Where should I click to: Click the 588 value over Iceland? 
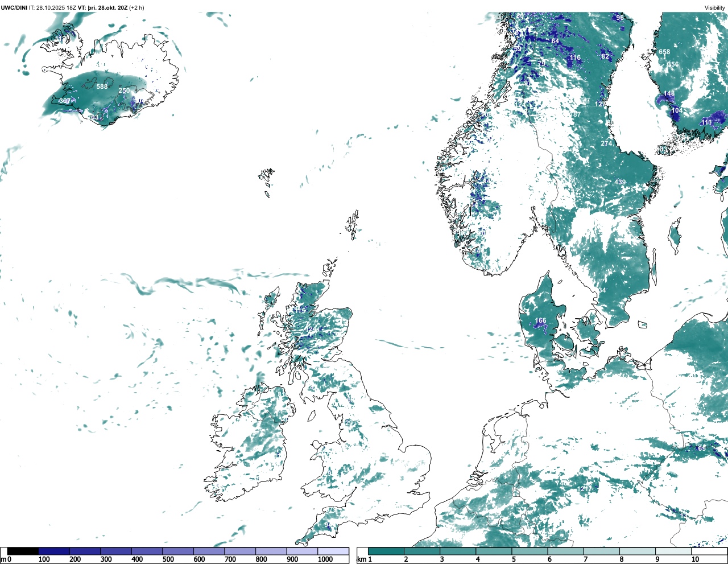pyautogui.click(x=102, y=87)
